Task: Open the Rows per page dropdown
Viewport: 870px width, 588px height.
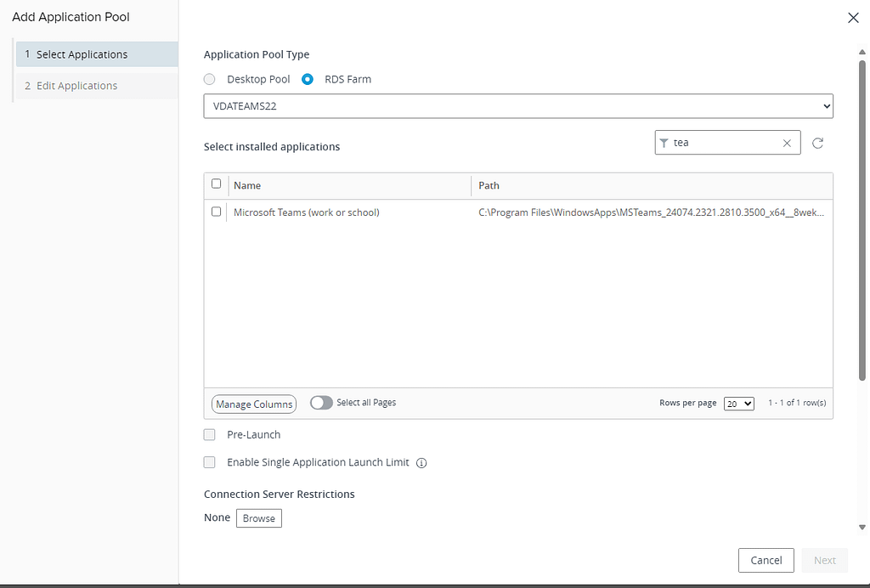Action: tap(738, 404)
